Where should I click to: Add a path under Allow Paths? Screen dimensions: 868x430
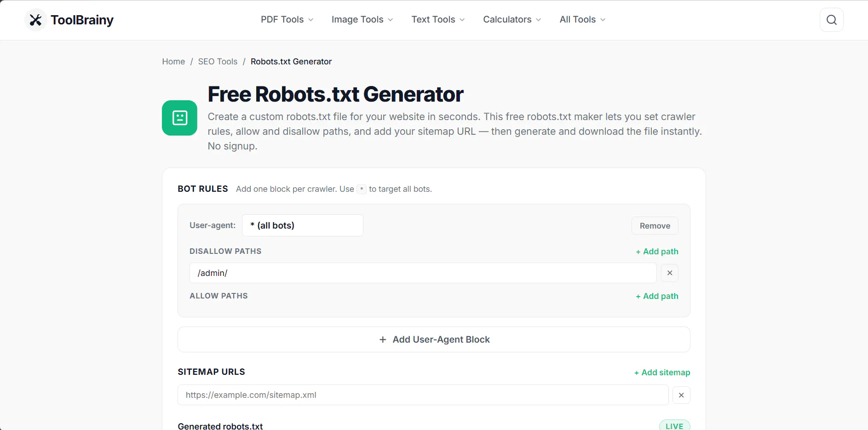click(657, 296)
